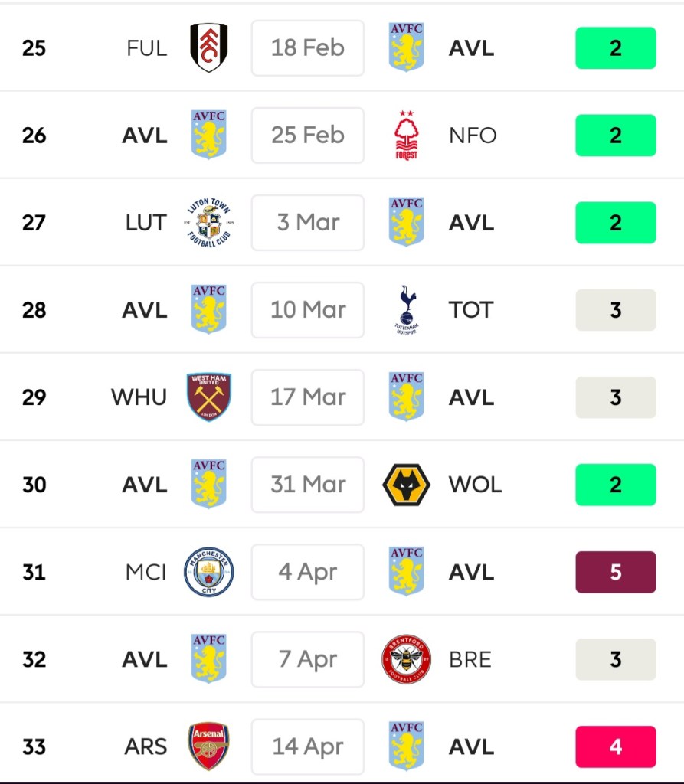The height and width of the screenshot is (784, 684).
Task: Click gameweek number 29
Action: point(34,397)
